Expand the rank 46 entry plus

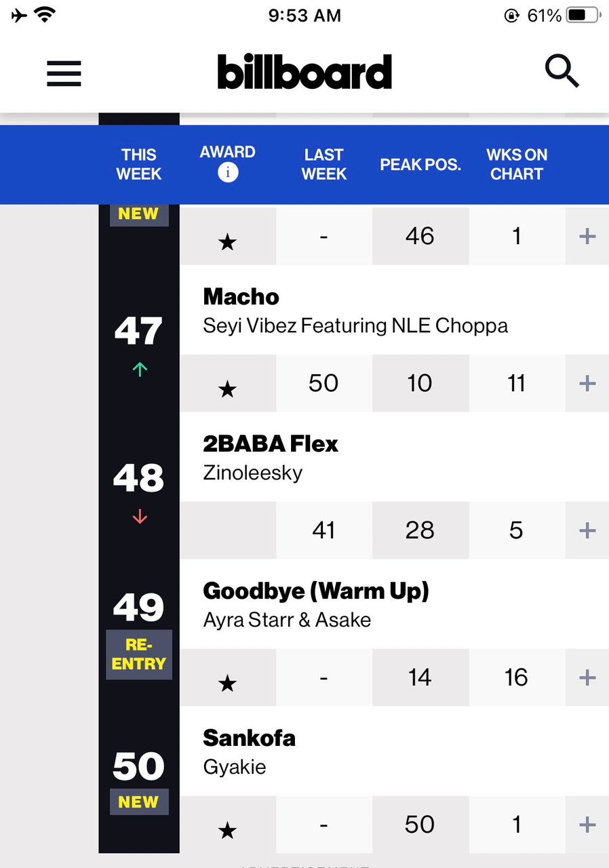(587, 236)
